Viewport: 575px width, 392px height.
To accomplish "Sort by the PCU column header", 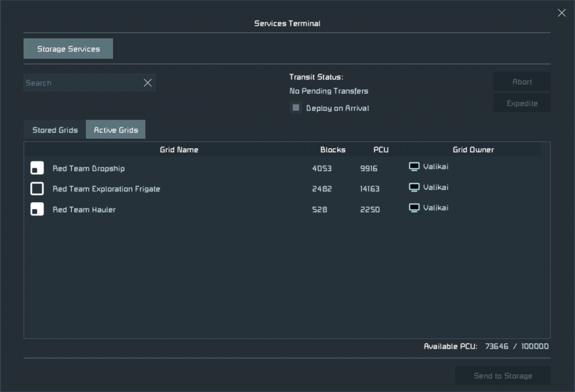I will [381, 149].
